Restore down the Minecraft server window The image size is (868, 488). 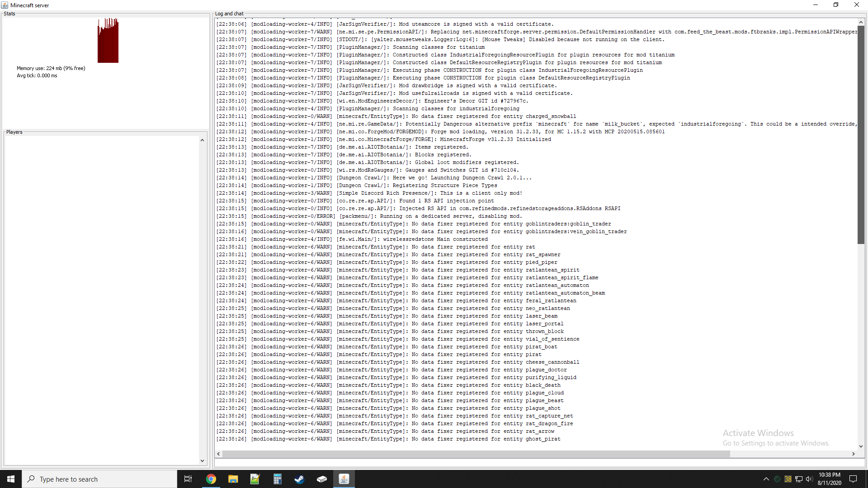click(x=836, y=5)
